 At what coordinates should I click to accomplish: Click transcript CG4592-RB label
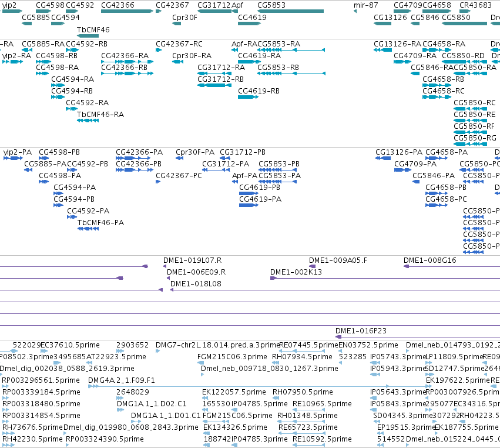[86, 44]
